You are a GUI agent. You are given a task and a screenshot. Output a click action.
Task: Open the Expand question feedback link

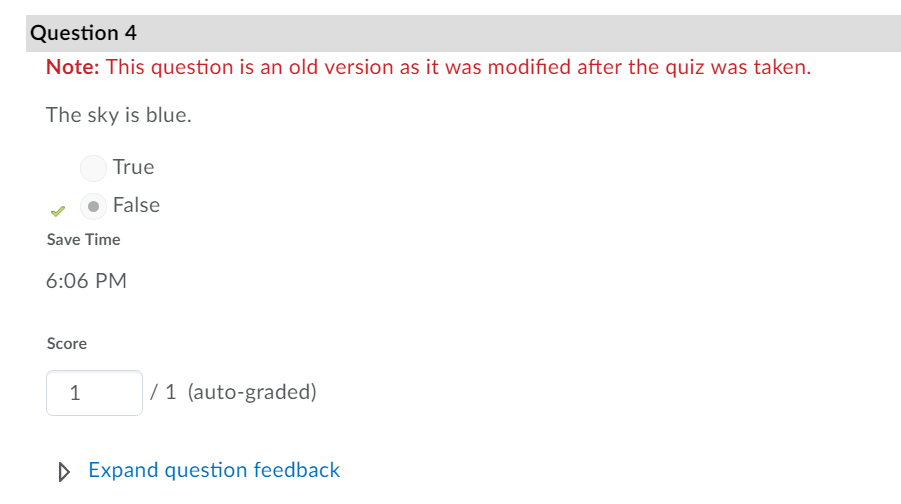coord(214,470)
